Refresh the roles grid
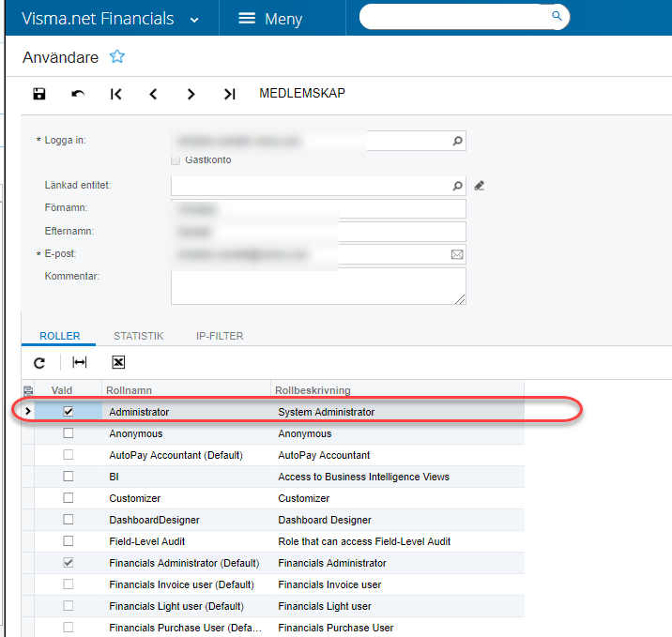The height and width of the screenshot is (637, 672). click(x=39, y=363)
